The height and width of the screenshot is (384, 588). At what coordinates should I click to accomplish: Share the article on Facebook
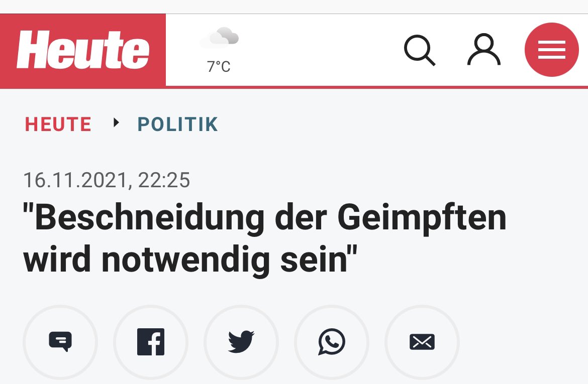pyautogui.click(x=151, y=342)
